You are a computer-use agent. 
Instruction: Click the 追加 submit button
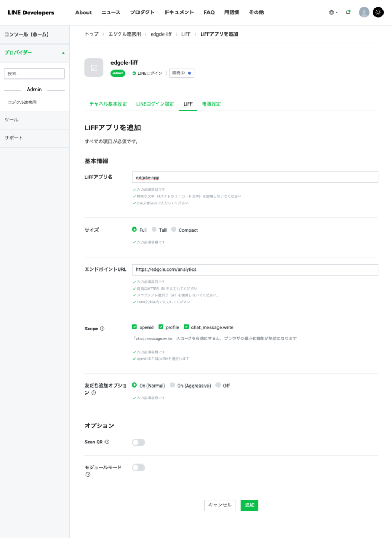tap(249, 505)
